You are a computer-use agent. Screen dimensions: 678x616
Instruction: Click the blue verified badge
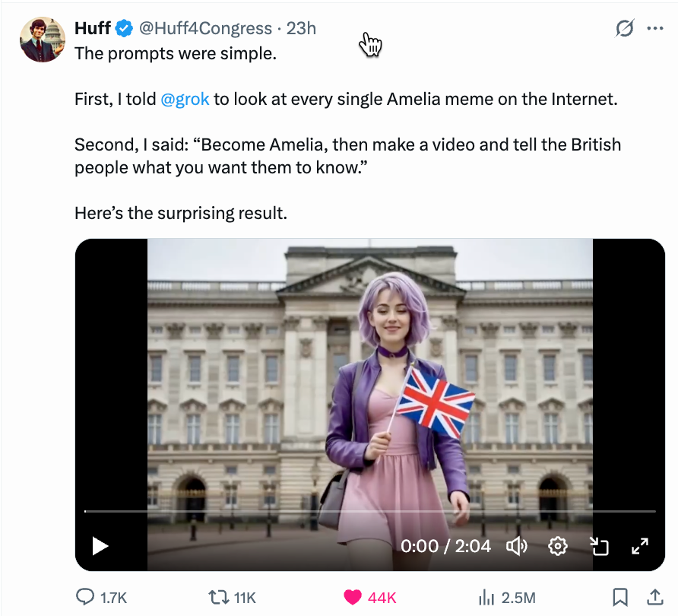pos(124,29)
